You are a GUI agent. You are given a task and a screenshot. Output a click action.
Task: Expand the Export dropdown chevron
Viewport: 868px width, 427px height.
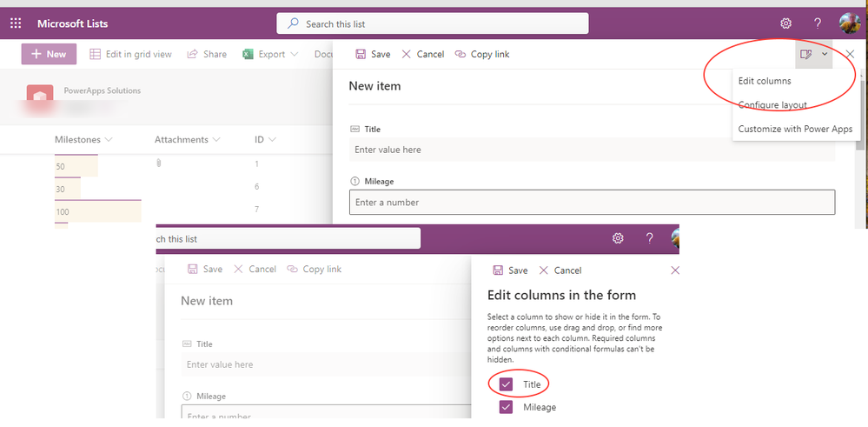coord(294,54)
